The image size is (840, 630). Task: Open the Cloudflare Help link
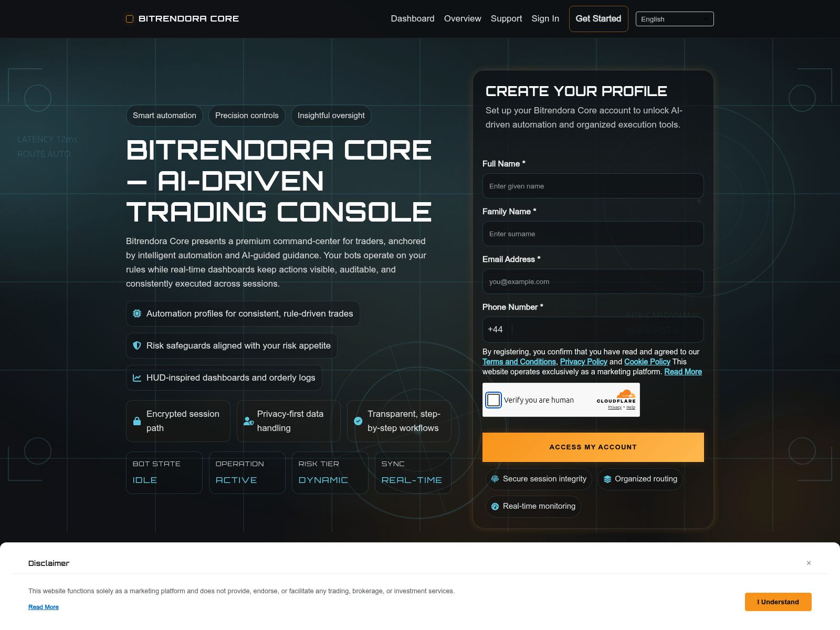(631, 407)
